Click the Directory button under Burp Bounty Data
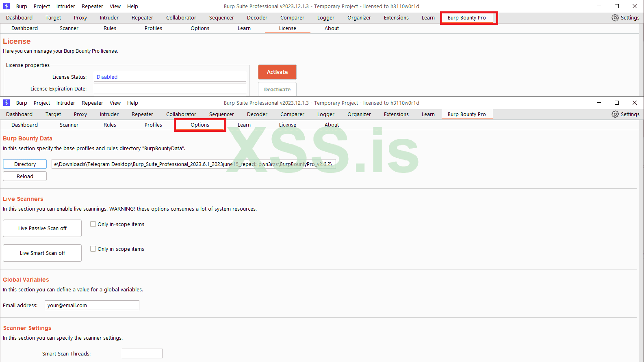644x362 pixels. click(25, 164)
